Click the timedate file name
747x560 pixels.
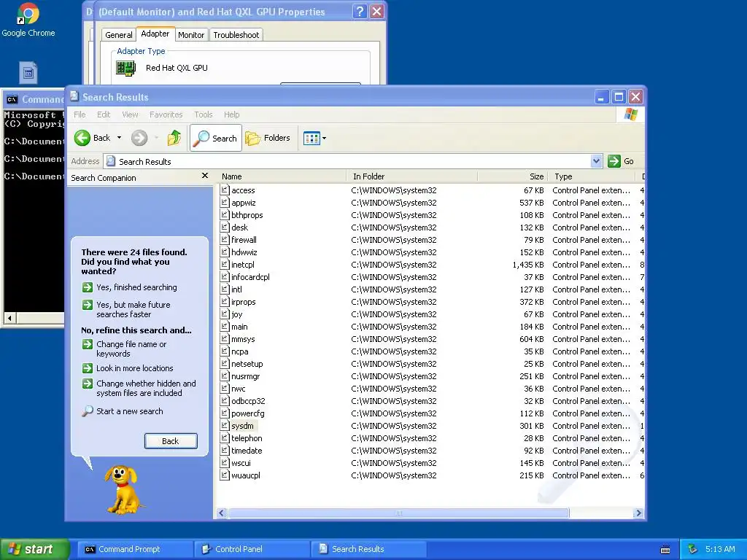(x=247, y=451)
